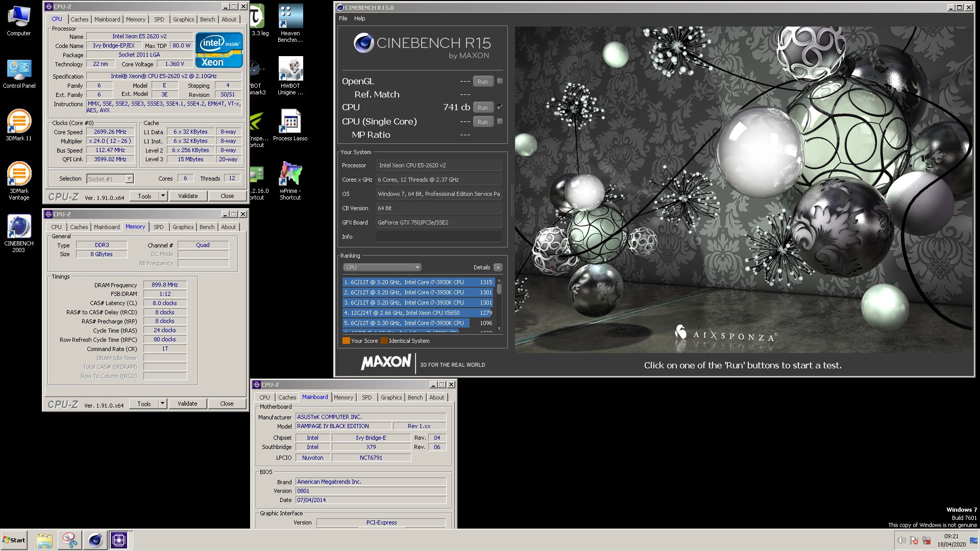The image size is (980, 551).
Task: Click Validate in top CPU-Z window
Action: 188,196
